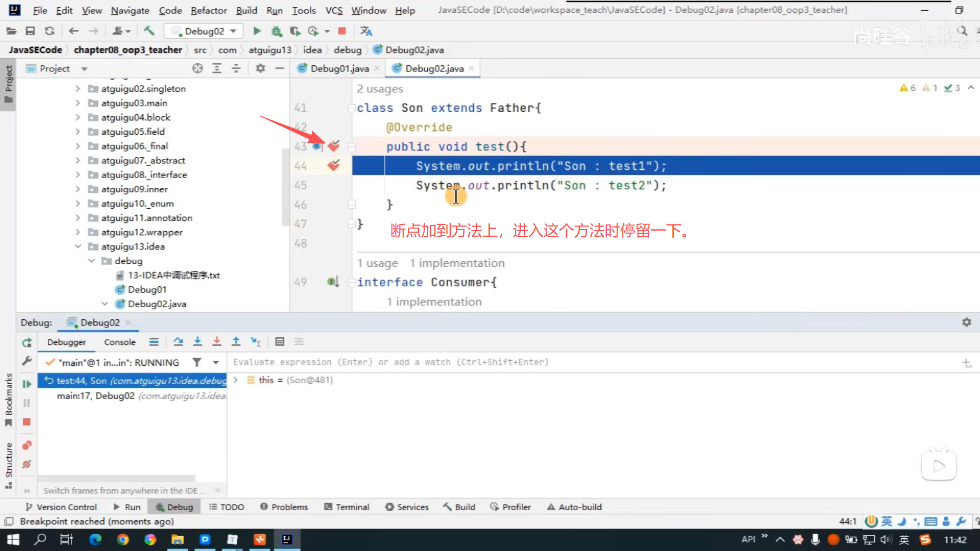
Task: Switch to the Debug01.java editor tab
Action: point(339,68)
